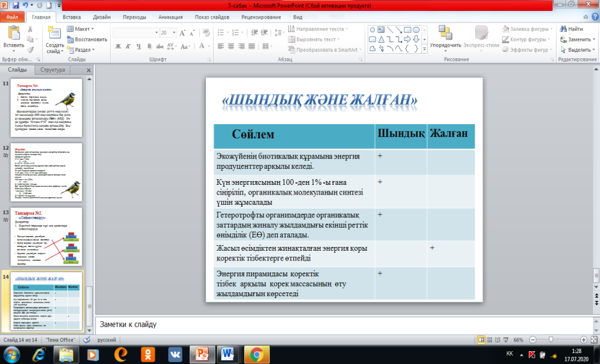The image size is (600, 364).
Task: Open the Вставка ribbon tab
Action: pos(72,18)
